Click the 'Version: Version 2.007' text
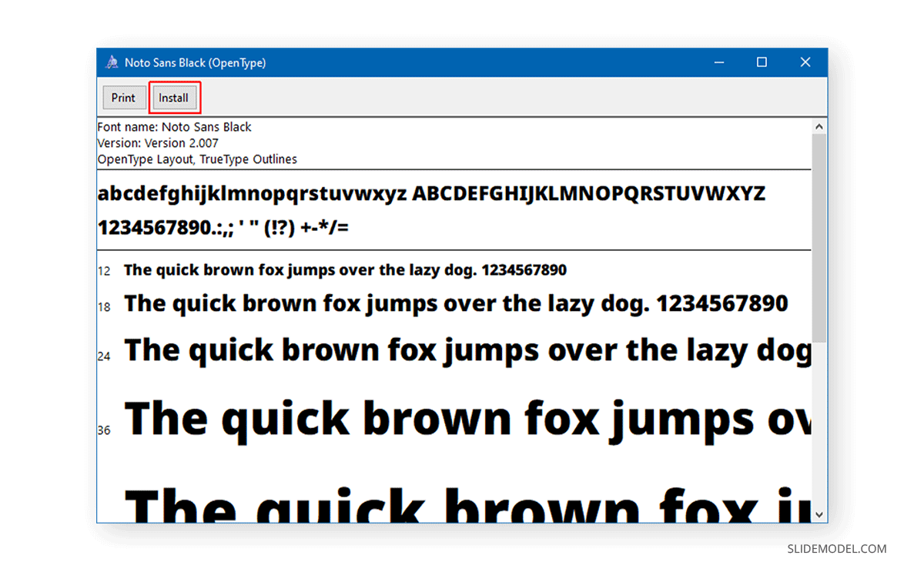Screen dimensions: 924x572 tap(158, 143)
